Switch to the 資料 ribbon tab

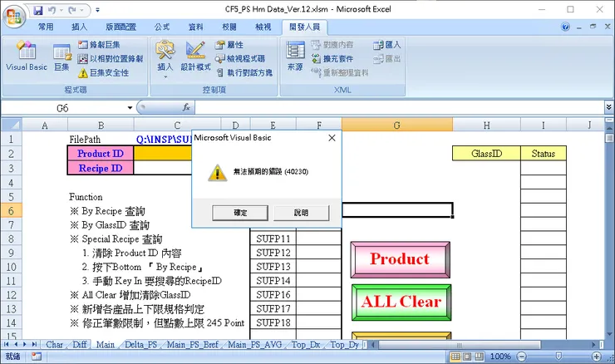coord(195,27)
